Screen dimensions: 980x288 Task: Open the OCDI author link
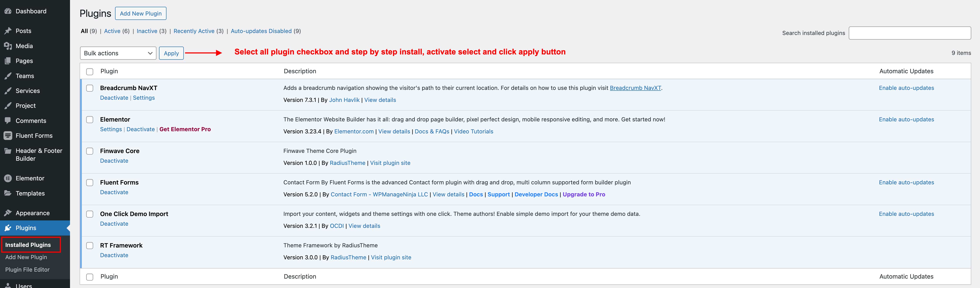pyautogui.click(x=337, y=226)
